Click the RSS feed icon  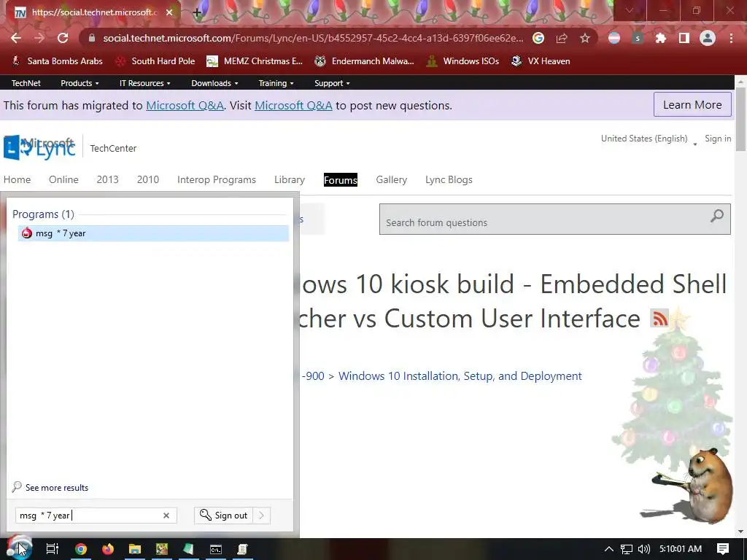pos(659,318)
